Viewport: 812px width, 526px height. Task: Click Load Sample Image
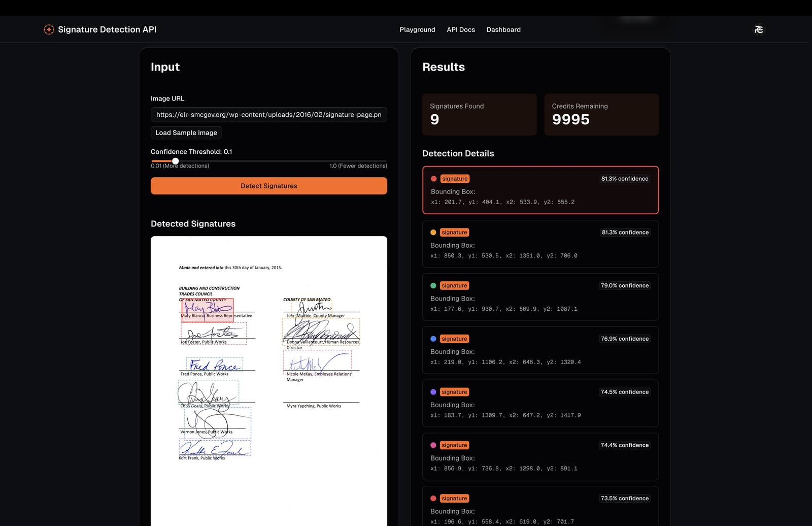coord(186,133)
